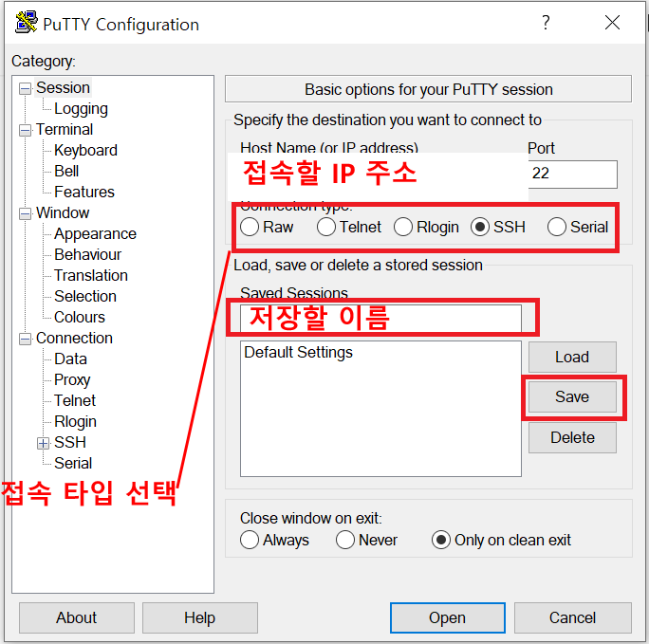Click the question mark help button
The height and width of the screenshot is (644, 649).
pos(546,23)
